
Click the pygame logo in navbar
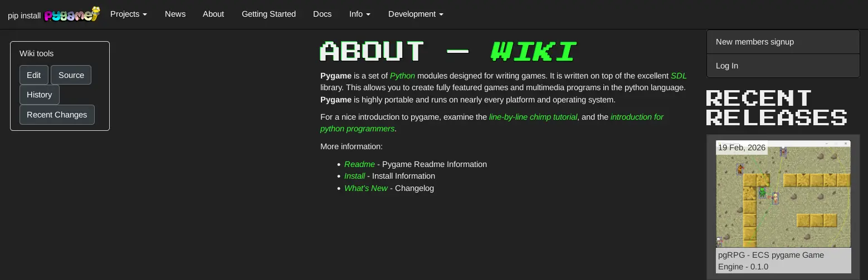72,14
